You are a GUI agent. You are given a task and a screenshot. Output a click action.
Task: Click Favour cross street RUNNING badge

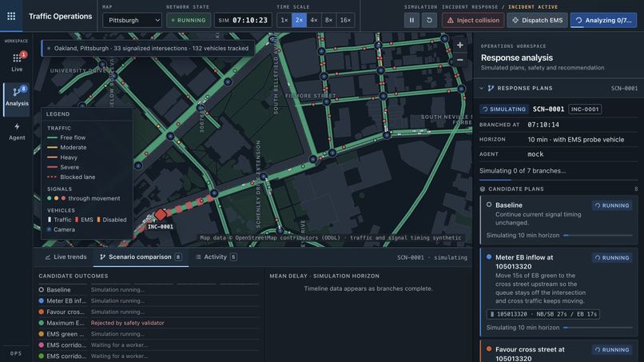(x=612, y=350)
